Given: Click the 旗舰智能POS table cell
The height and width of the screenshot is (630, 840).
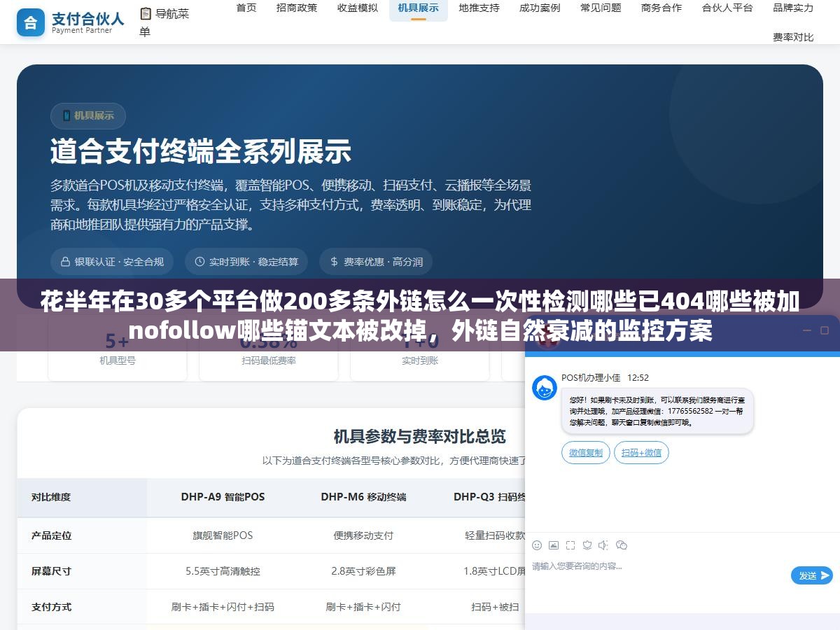Looking at the screenshot, I should [x=223, y=535].
